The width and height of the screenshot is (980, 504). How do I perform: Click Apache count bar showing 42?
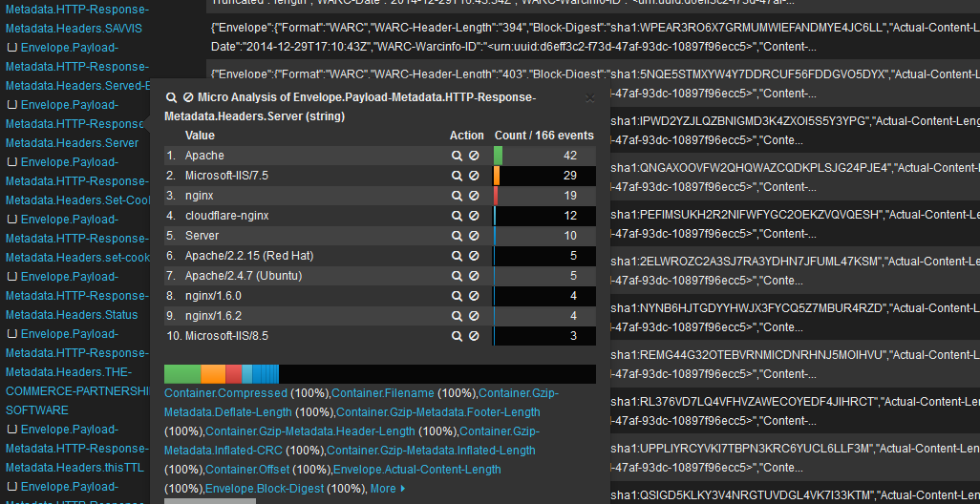tap(544, 156)
